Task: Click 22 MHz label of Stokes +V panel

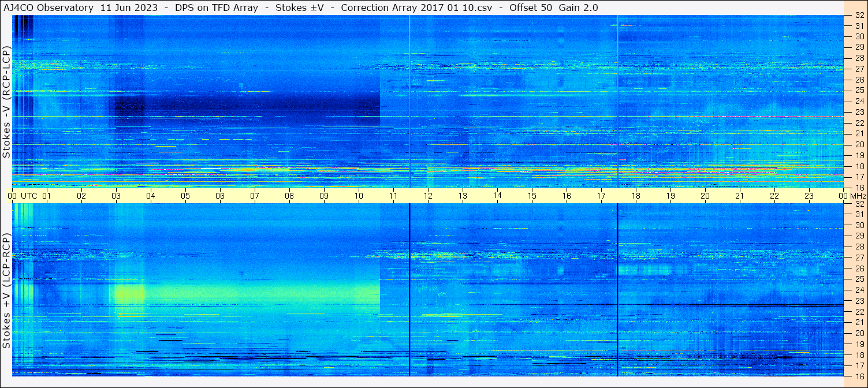Action: click(x=859, y=311)
